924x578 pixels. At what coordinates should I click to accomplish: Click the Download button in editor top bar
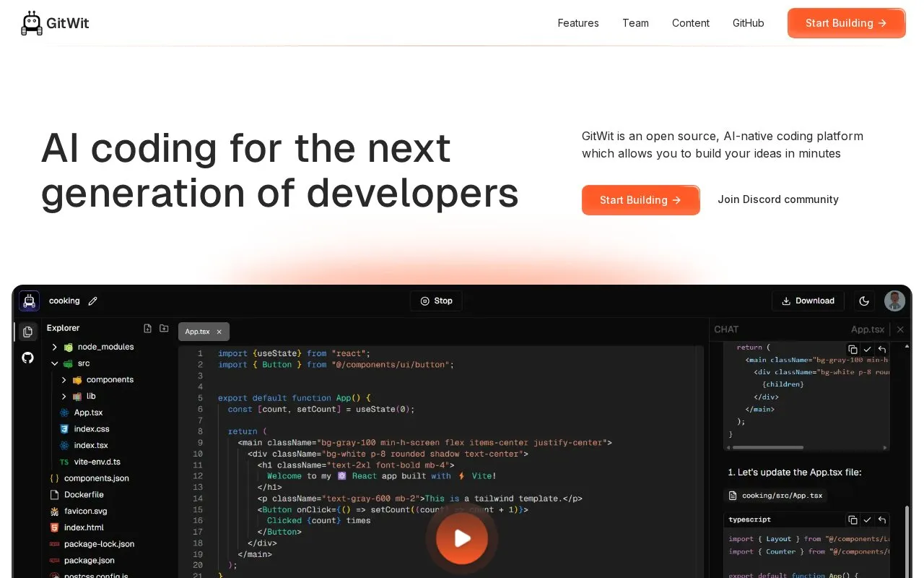tap(808, 301)
